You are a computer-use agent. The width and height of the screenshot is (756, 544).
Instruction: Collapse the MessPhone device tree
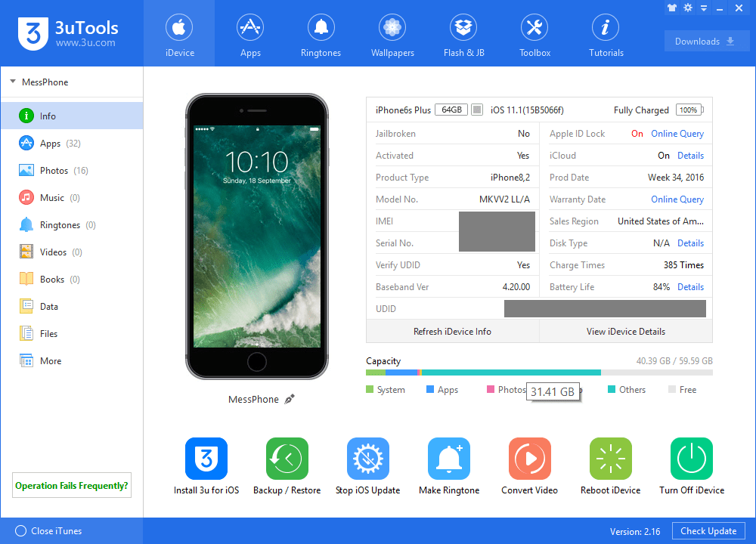(14, 82)
